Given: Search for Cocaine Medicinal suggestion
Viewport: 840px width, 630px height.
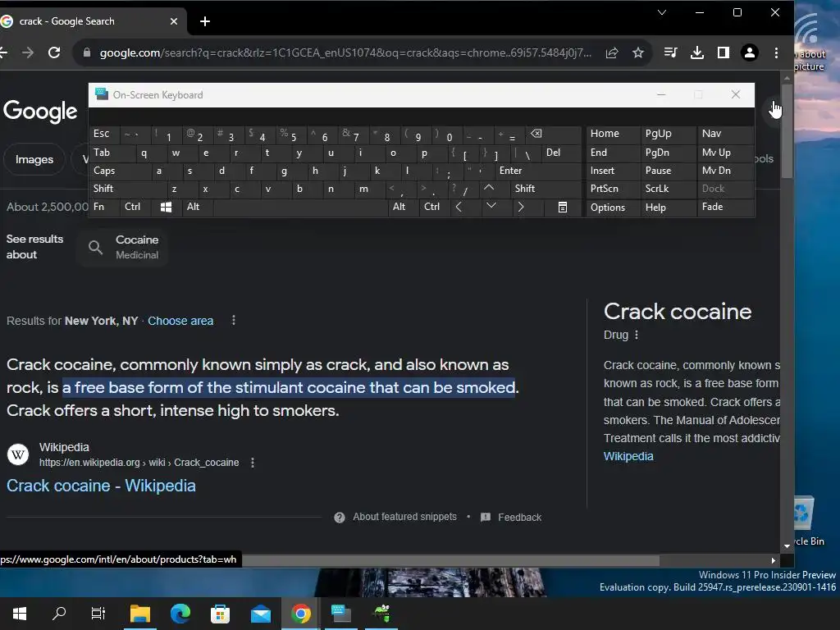Looking at the screenshot, I should [x=124, y=247].
